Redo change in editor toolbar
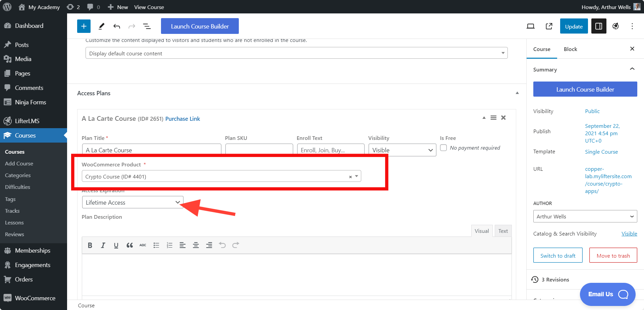 point(132,26)
